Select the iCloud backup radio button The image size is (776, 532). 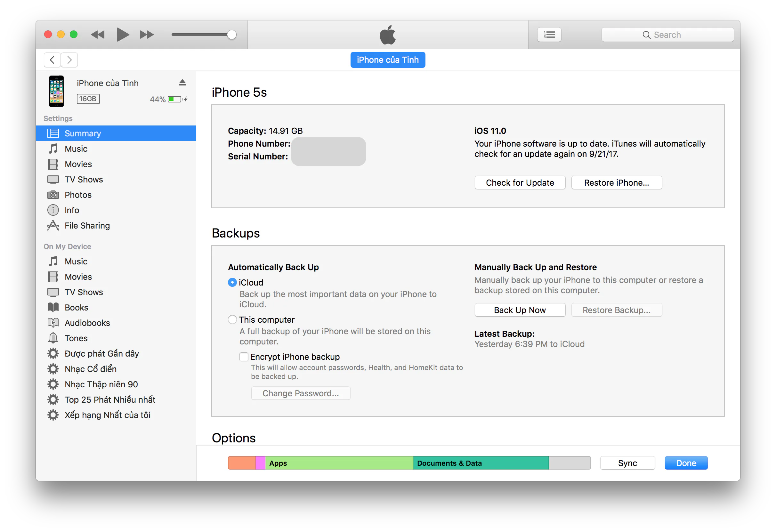point(232,283)
